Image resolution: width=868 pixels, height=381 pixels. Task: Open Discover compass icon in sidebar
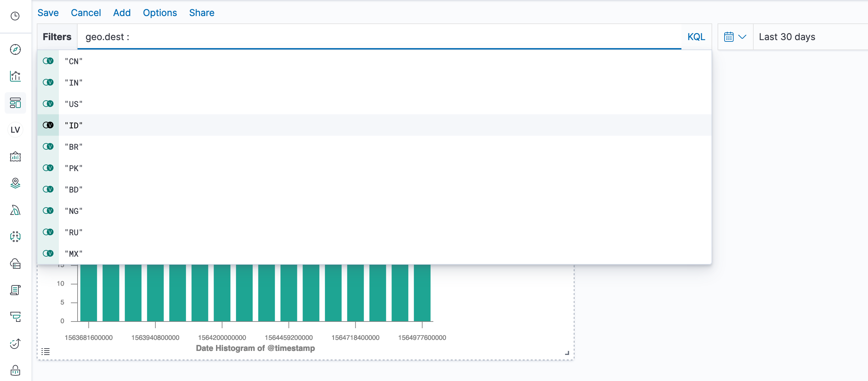tap(15, 49)
